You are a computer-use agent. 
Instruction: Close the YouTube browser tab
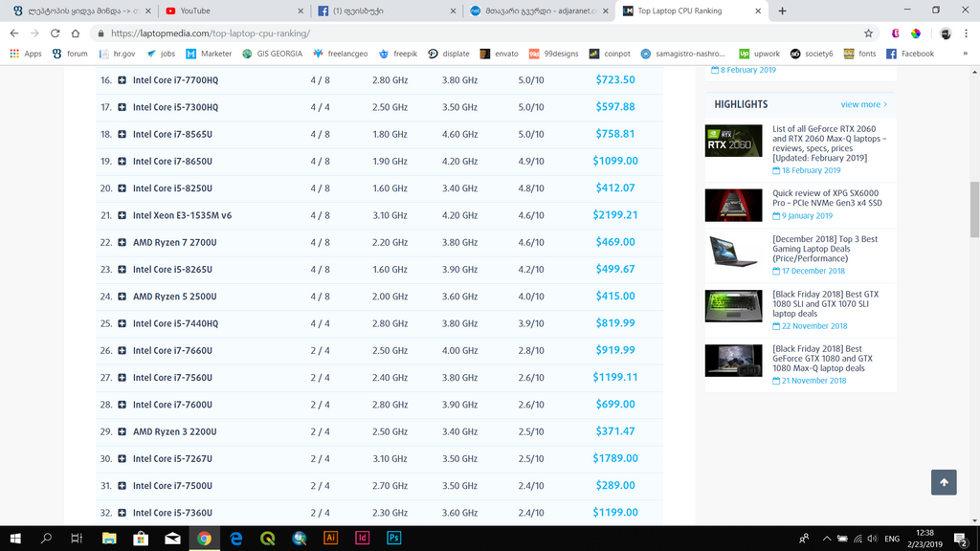pos(300,11)
